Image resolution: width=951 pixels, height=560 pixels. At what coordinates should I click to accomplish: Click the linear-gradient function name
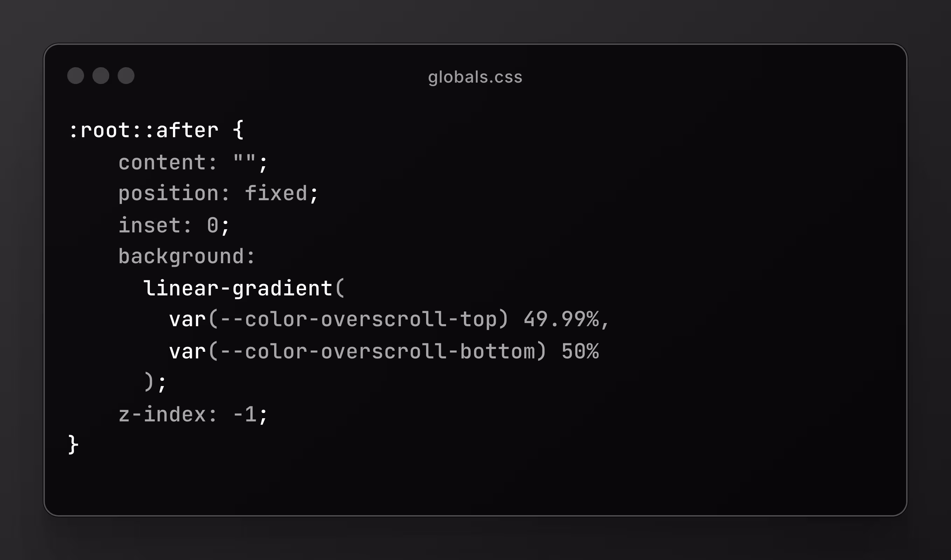[x=238, y=289]
